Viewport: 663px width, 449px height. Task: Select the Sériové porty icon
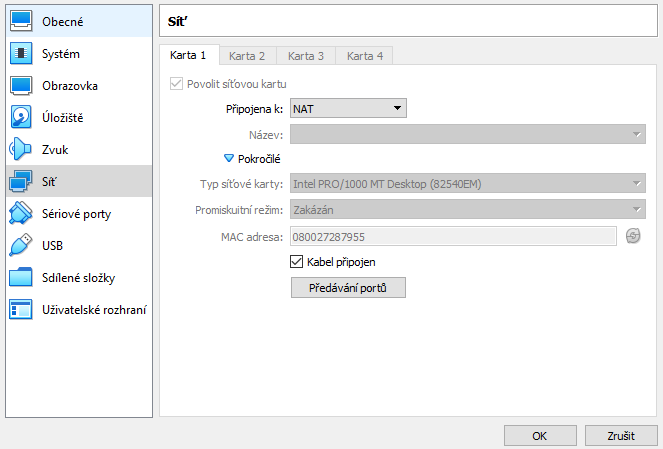click(21, 213)
